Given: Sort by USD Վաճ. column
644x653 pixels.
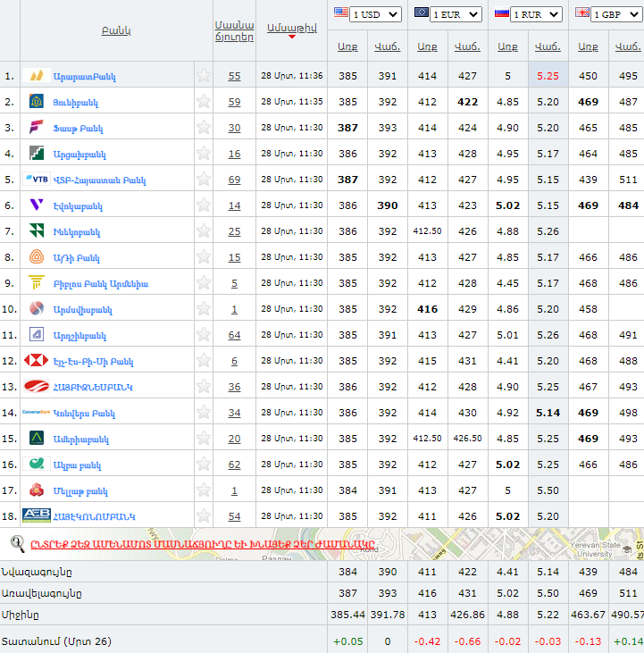Looking at the screenshot, I should pyautogui.click(x=388, y=46).
